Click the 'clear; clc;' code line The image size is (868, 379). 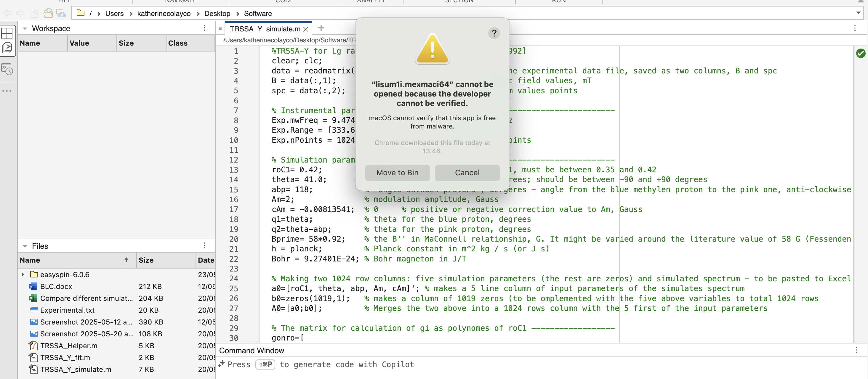click(297, 61)
